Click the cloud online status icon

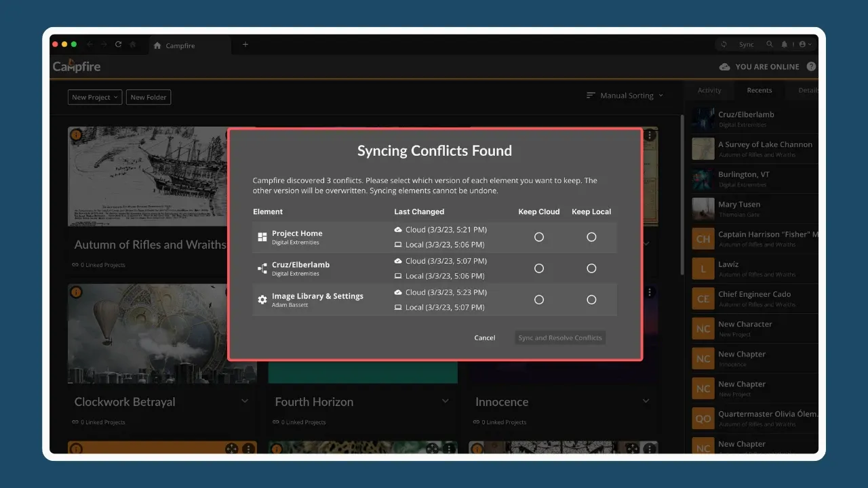pyautogui.click(x=724, y=66)
